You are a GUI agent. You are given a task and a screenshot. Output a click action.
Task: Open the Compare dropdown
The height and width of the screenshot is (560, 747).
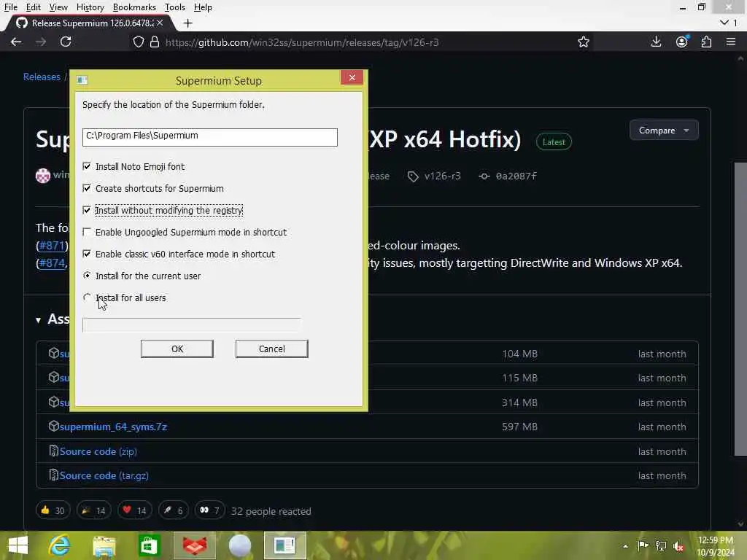pos(664,130)
